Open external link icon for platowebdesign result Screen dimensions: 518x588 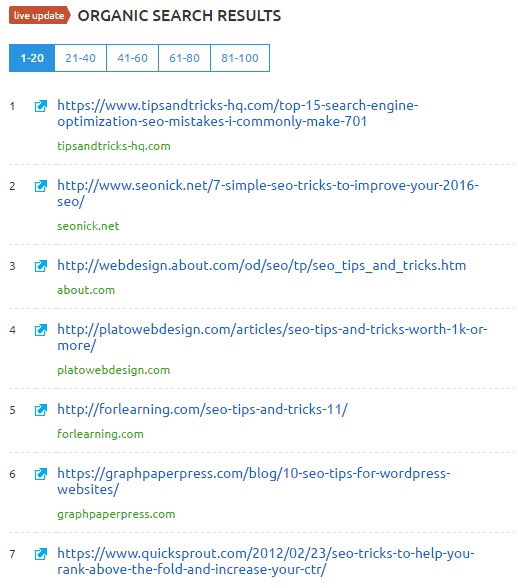point(41,330)
